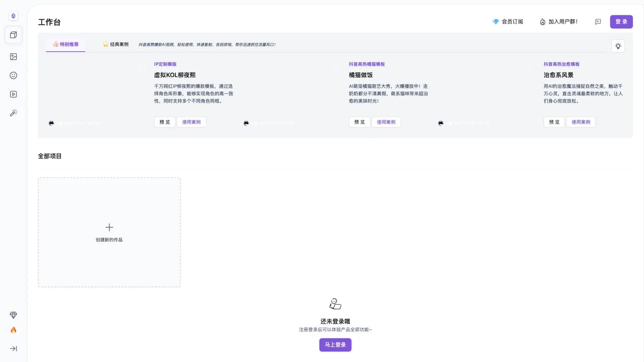Switch to the 特别推荐 tab

[65, 44]
